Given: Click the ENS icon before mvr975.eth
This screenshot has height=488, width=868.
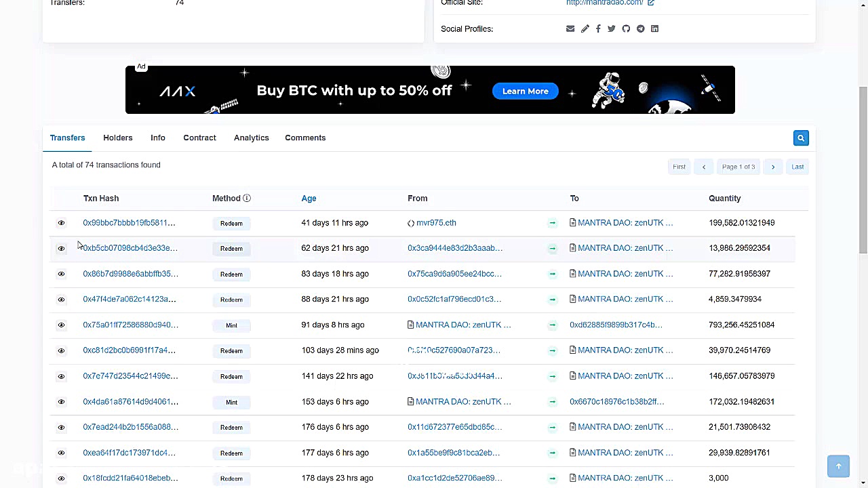Looking at the screenshot, I should coord(411,223).
